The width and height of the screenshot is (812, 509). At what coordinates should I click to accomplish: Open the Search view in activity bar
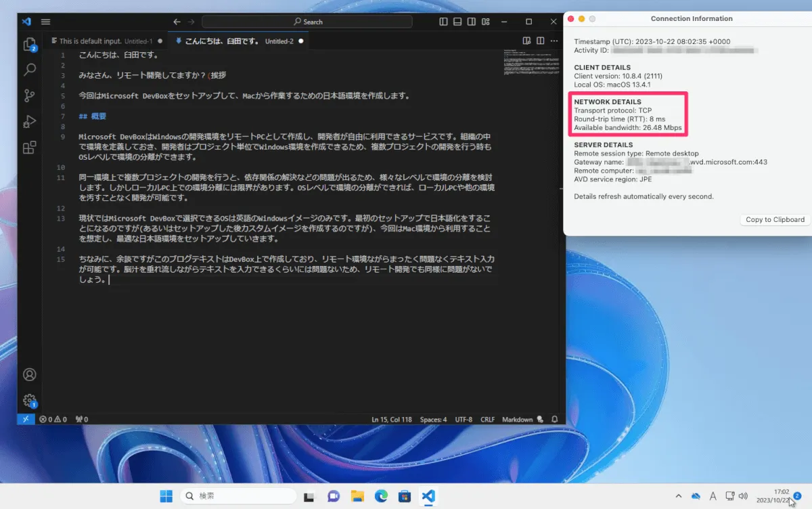tap(30, 70)
